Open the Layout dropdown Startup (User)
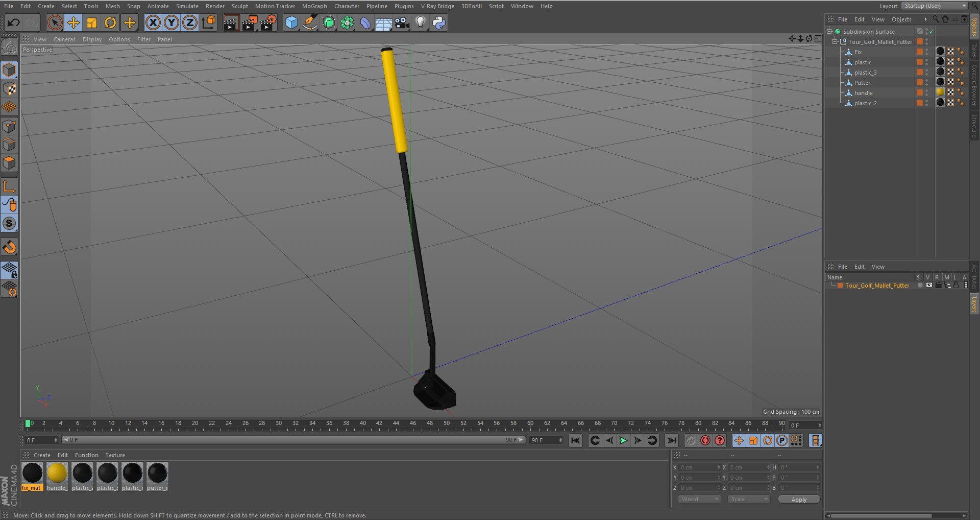 coord(935,6)
